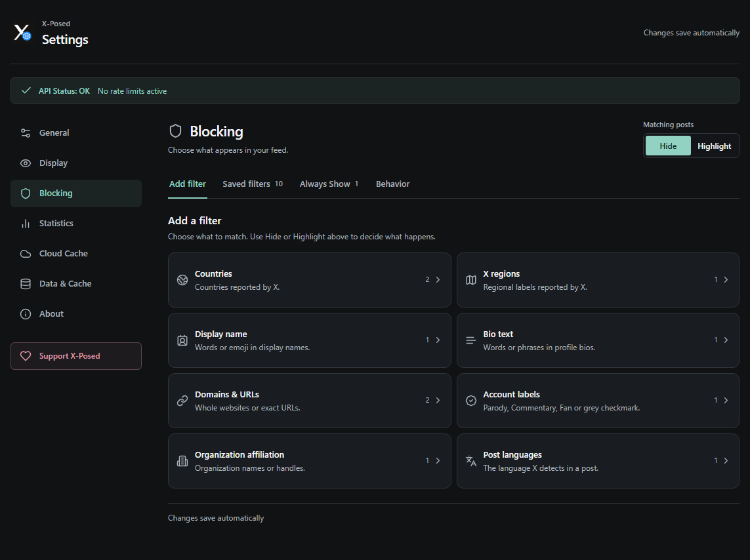
Task: Open the Domains & URLs card title
Action: click(x=227, y=394)
